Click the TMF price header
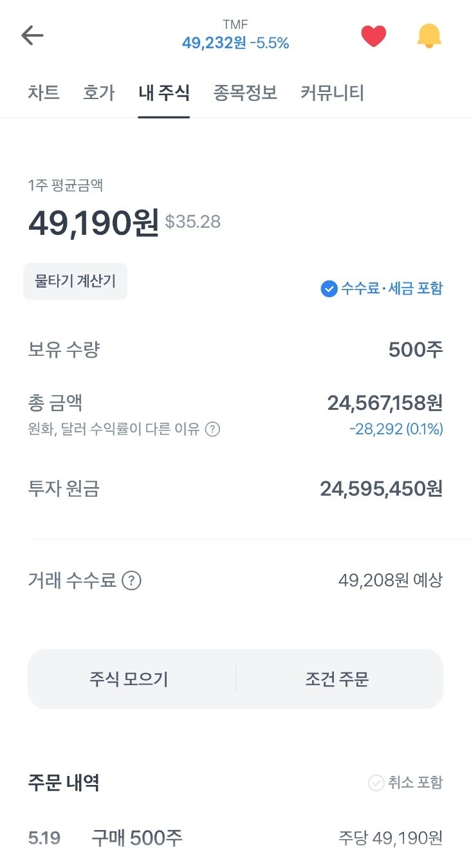This screenshot has width=471, height=868. (x=235, y=35)
